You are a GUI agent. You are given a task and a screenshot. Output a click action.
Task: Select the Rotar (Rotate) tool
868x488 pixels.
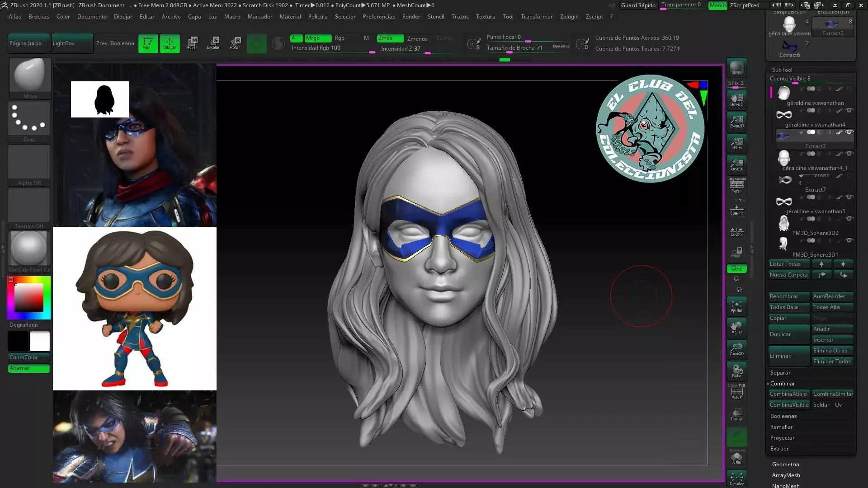(x=235, y=43)
